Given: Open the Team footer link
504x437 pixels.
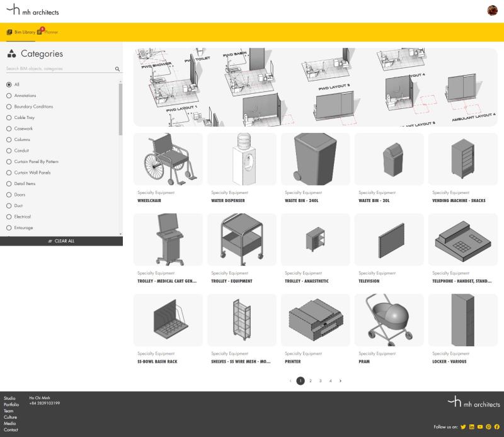Looking at the screenshot, I should coord(9,411).
